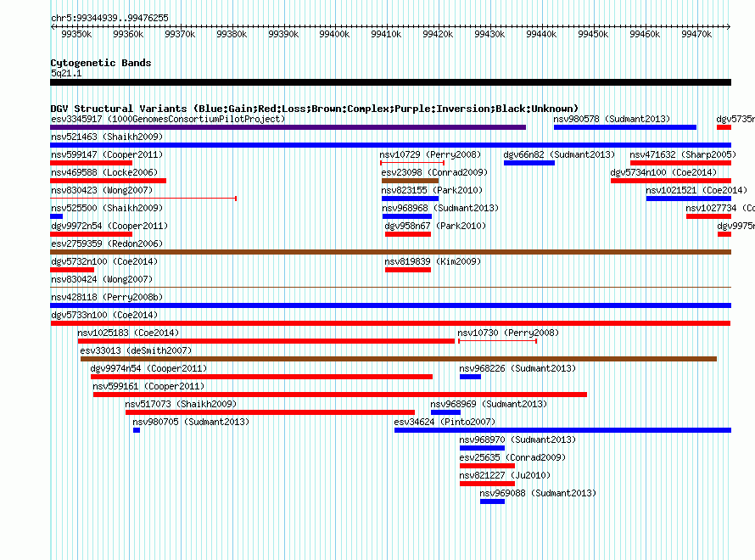
Task: Select nsv1025183 (Coe2014) label
Action: pyautogui.click(x=128, y=333)
